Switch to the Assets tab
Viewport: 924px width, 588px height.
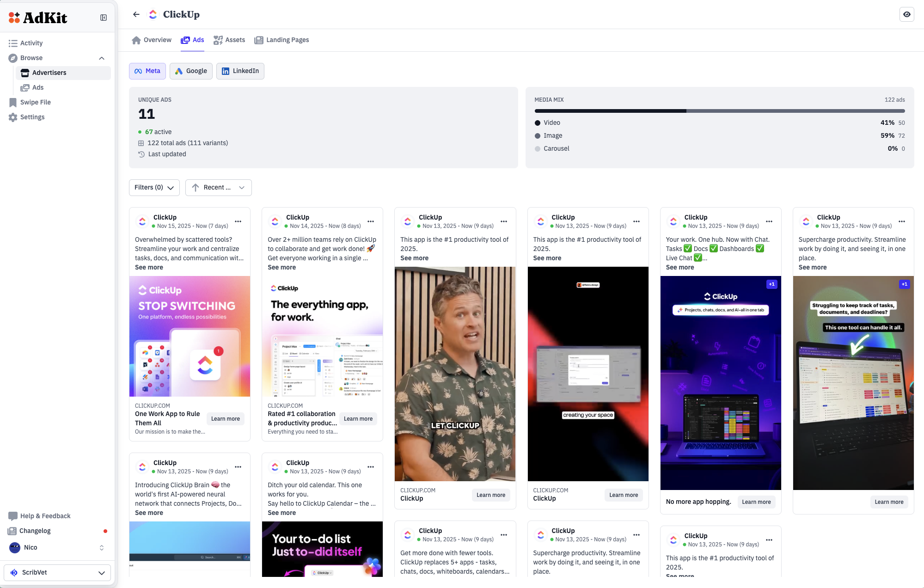[229, 40]
